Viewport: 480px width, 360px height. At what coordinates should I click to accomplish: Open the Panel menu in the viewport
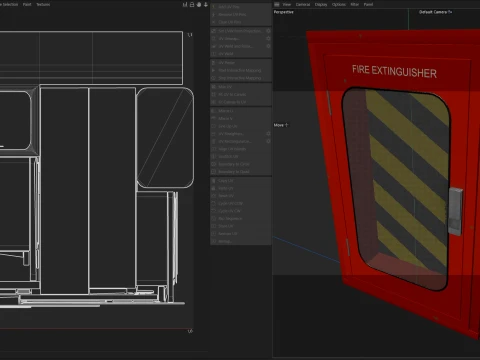(x=368, y=4)
